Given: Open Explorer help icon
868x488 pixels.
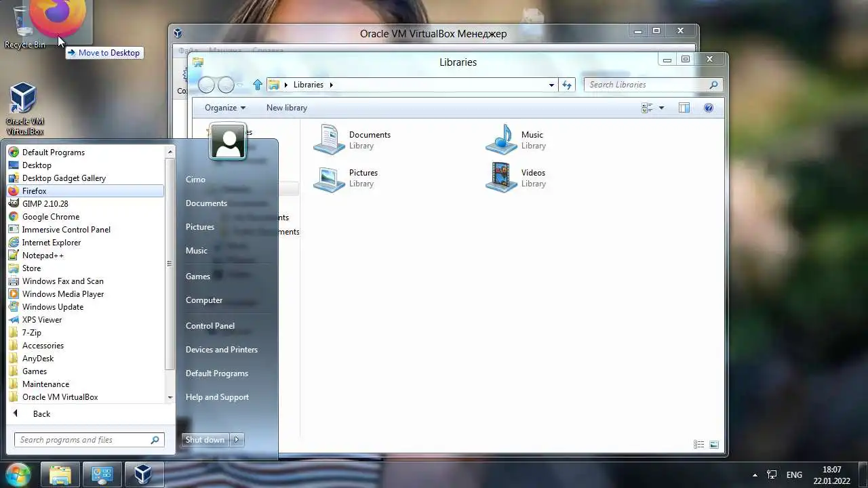Looking at the screenshot, I should (709, 108).
